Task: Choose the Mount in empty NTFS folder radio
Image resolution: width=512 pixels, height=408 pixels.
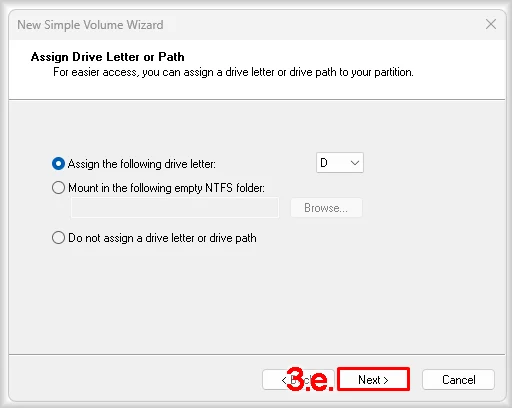Action: [x=58, y=188]
